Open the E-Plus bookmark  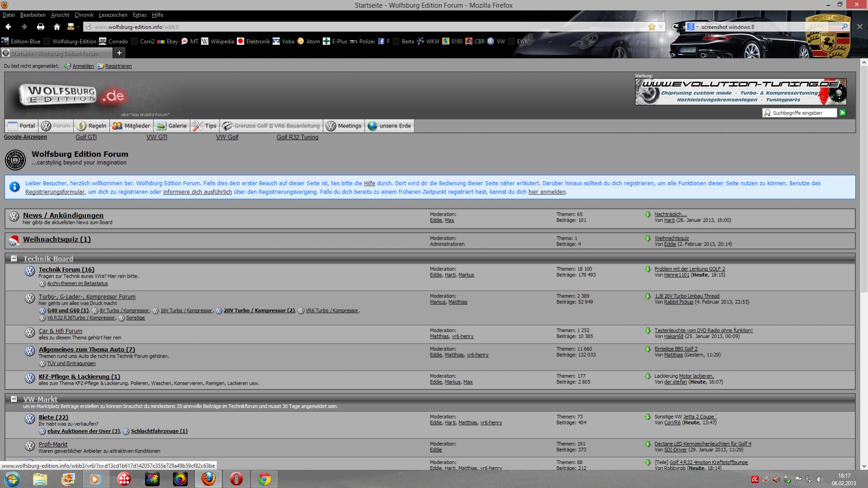pyautogui.click(x=335, y=41)
